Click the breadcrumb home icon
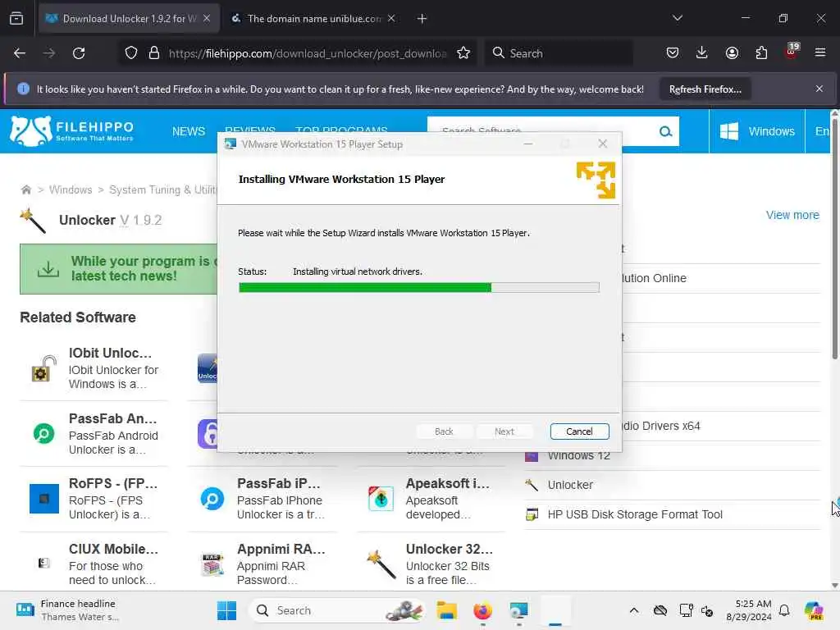 pyautogui.click(x=25, y=189)
